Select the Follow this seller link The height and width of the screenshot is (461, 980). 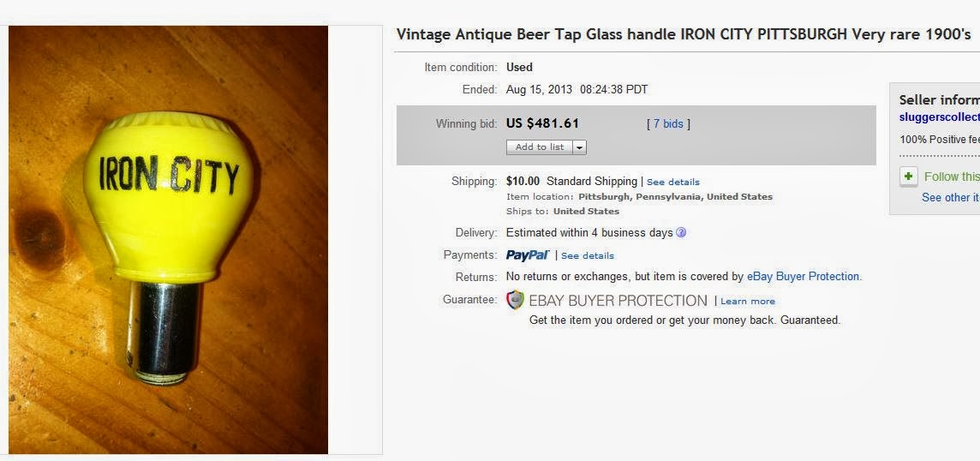pyautogui.click(x=951, y=177)
